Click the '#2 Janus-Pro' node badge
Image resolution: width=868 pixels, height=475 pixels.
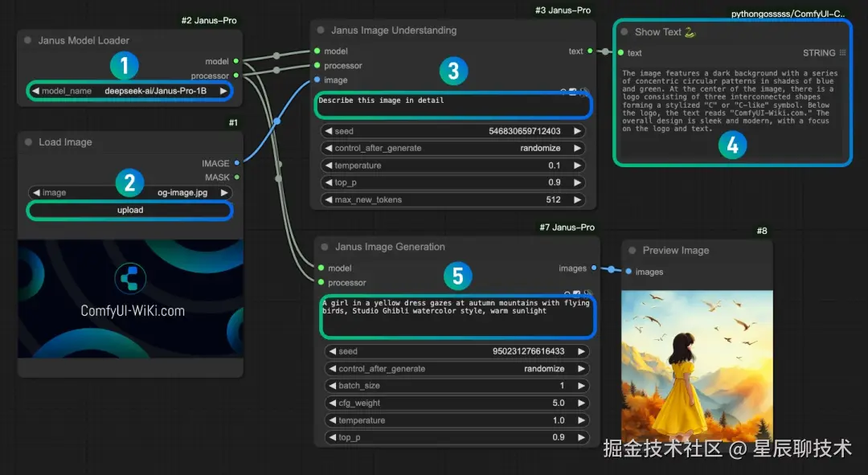(209, 20)
